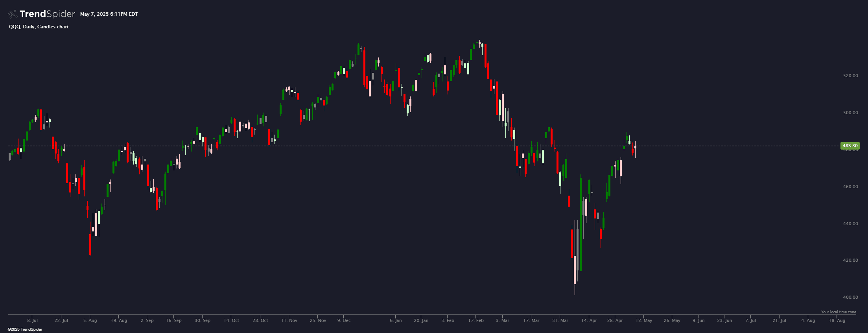Click the '11. Nov' date axis label
The image size is (868, 333).
[x=289, y=320]
